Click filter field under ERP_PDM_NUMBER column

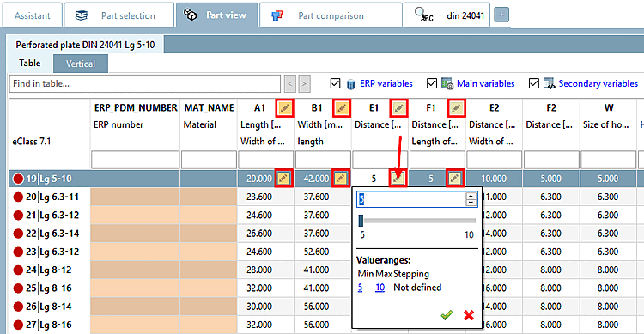(x=135, y=160)
